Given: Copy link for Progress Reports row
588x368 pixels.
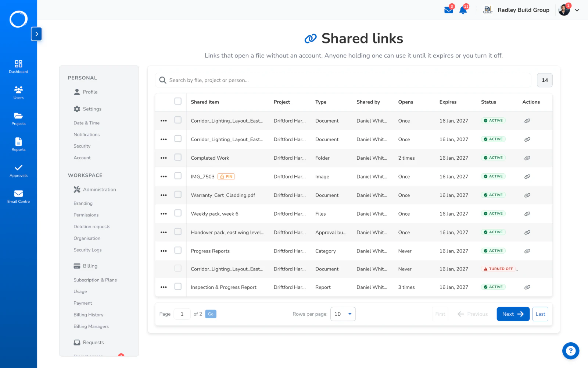Looking at the screenshot, I should click(x=527, y=251).
